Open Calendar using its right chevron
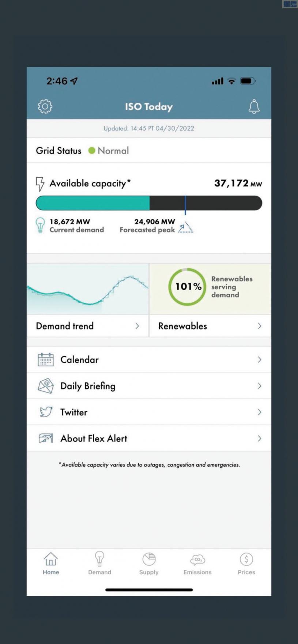The image size is (298, 644). point(259,359)
